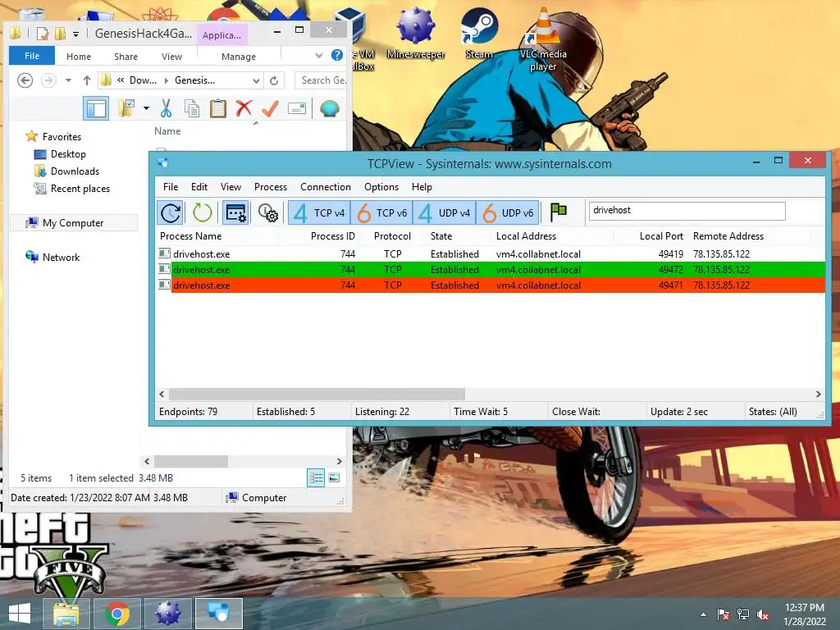Sort by Process ID column header
This screenshot has width=840, height=630.
333,236
